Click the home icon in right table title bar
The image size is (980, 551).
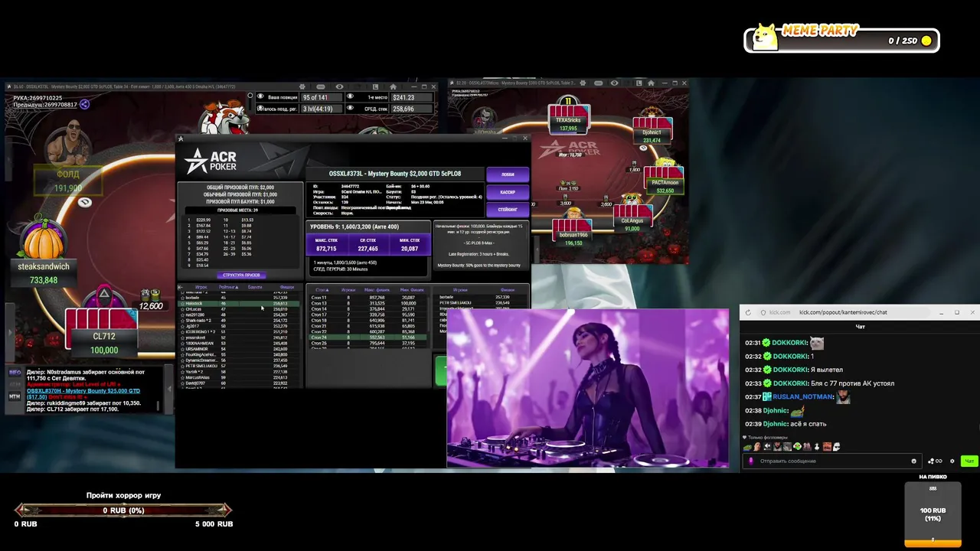point(650,83)
